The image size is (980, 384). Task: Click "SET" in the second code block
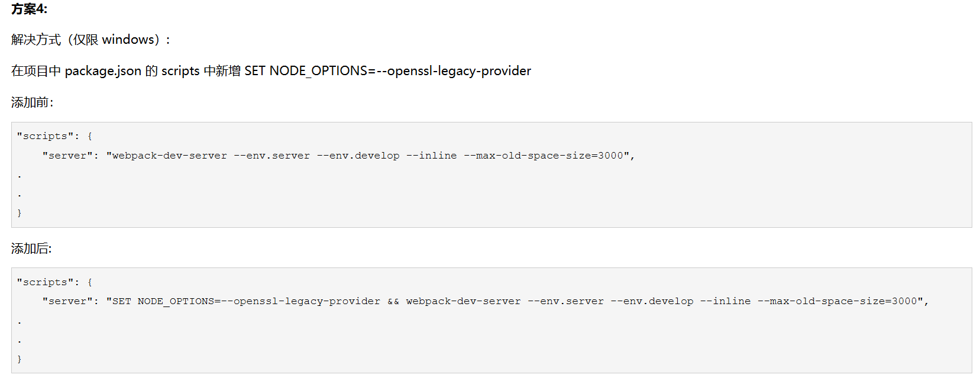click(x=122, y=301)
